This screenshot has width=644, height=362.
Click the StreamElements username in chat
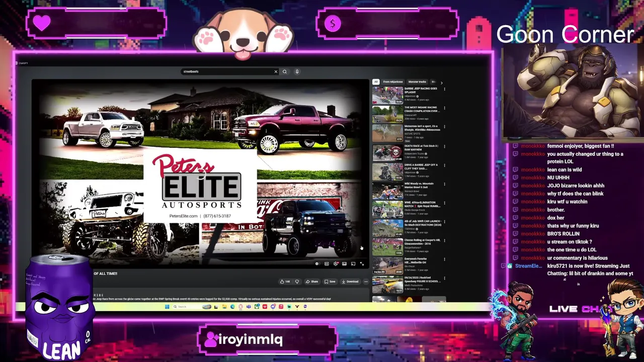click(528, 266)
